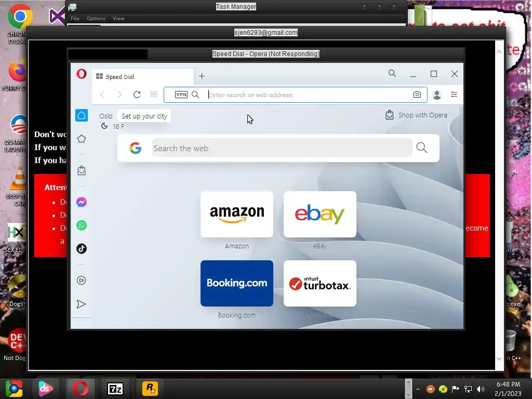The image size is (532, 399).
Task: Click the Shop with Opera link
Action: pyautogui.click(x=416, y=115)
